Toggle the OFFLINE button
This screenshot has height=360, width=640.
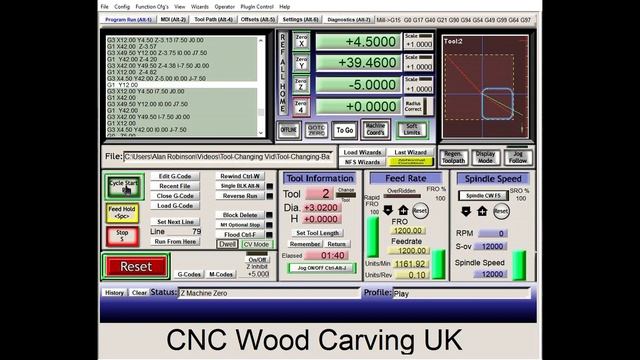(289, 130)
